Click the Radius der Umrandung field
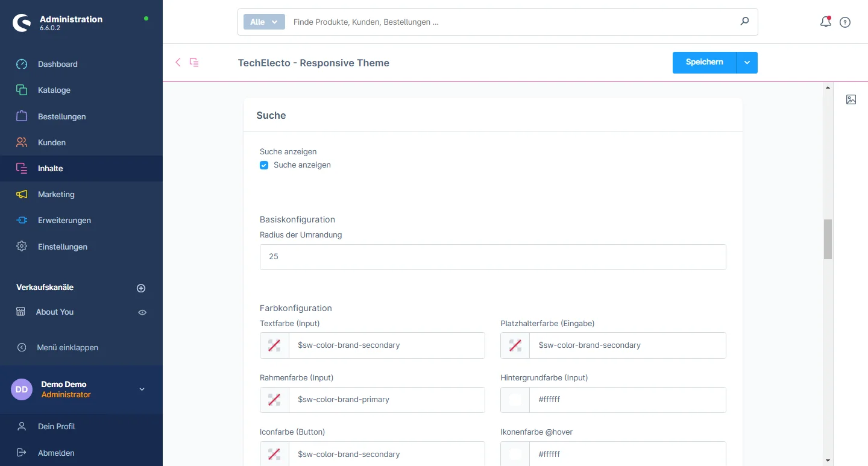The height and width of the screenshot is (466, 868). point(492,257)
